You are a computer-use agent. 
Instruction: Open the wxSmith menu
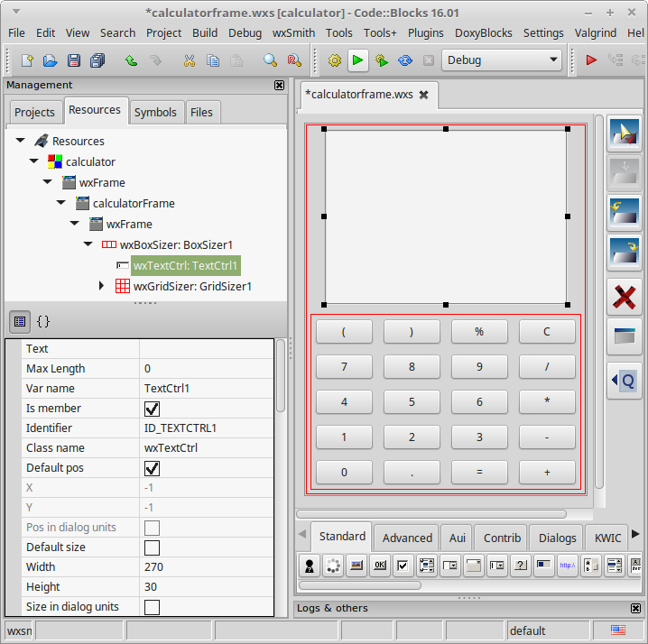pyautogui.click(x=293, y=33)
